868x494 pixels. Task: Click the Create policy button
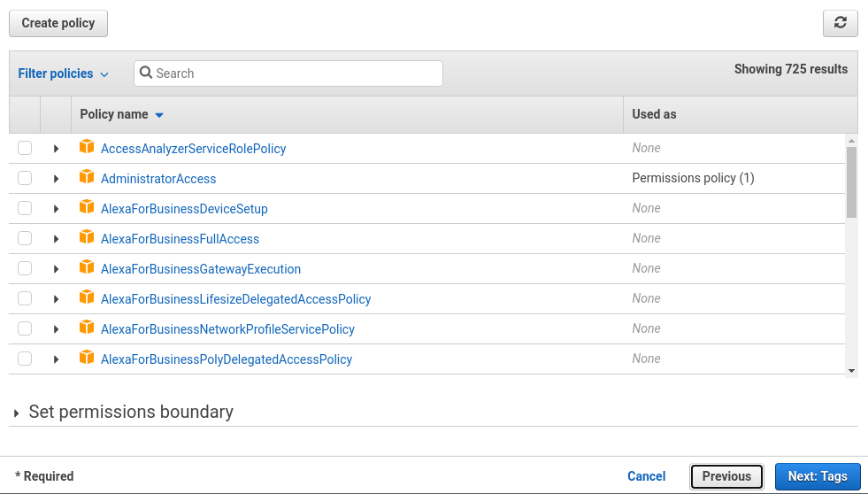[58, 23]
